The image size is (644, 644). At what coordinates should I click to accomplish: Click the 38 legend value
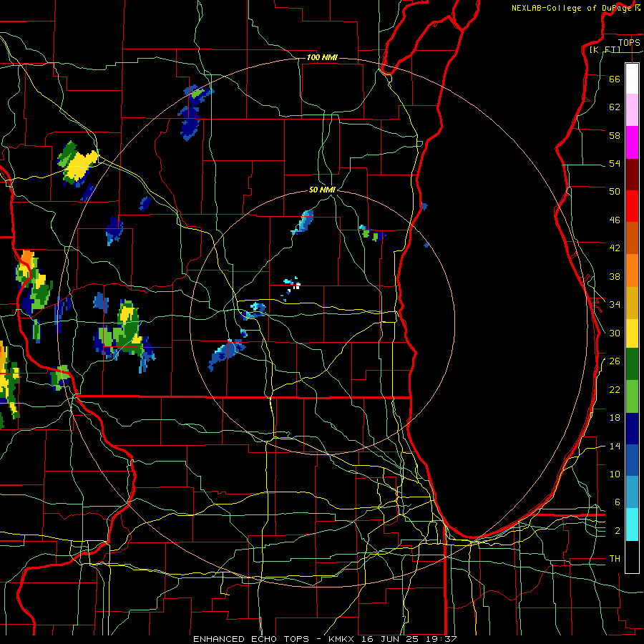tap(615, 276)
